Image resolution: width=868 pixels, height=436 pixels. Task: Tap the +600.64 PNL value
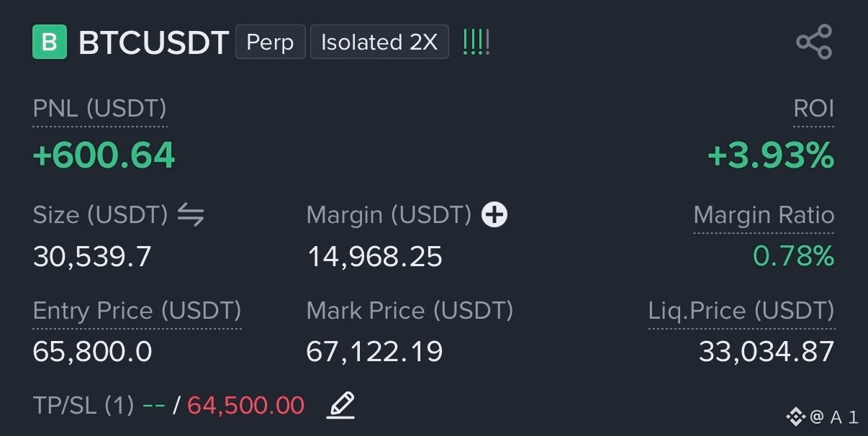pyautogui.click(x=104, y=155)
